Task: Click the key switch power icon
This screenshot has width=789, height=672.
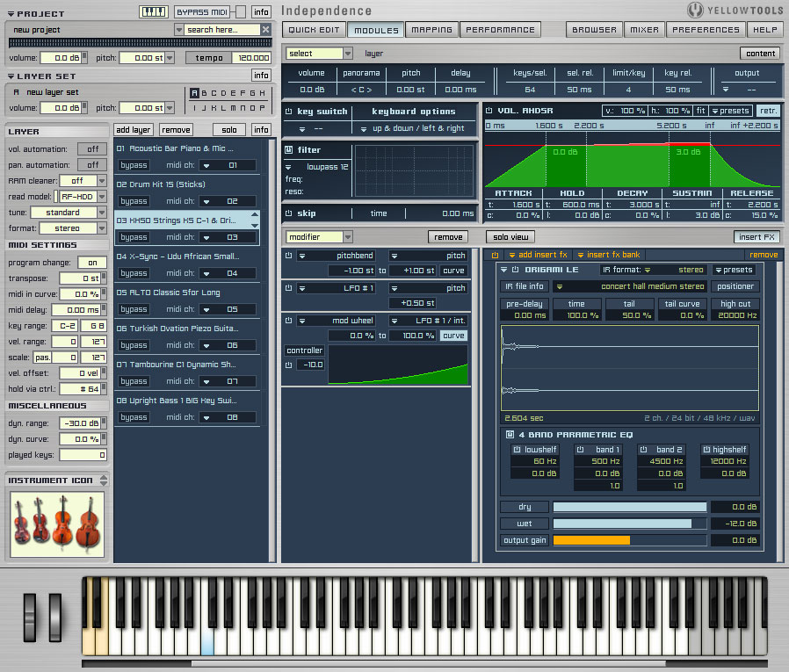Action: tap(288, 112)
